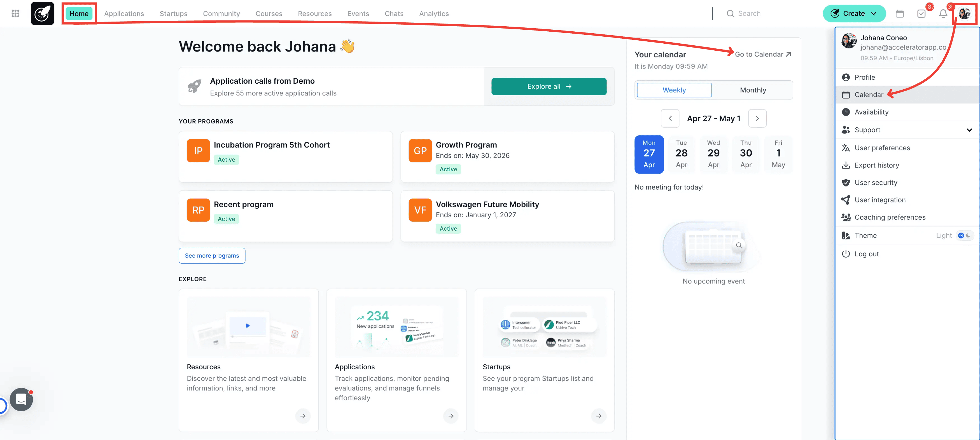
Task: Switch calendar to Monthly view
Action: point(753,90)
